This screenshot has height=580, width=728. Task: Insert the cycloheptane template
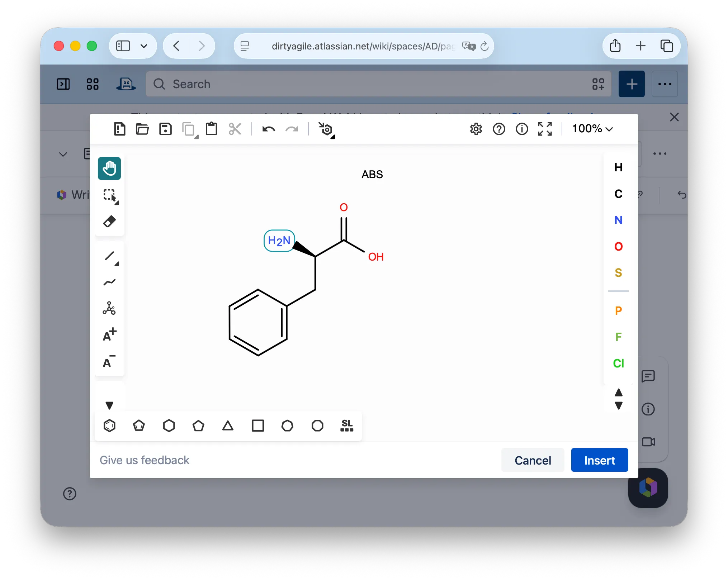[287, 426]
